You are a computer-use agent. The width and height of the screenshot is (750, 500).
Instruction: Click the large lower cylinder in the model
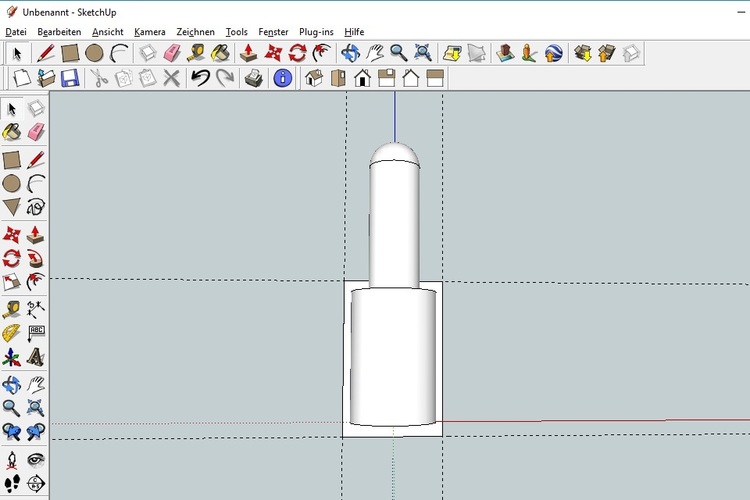coord(393,357)
